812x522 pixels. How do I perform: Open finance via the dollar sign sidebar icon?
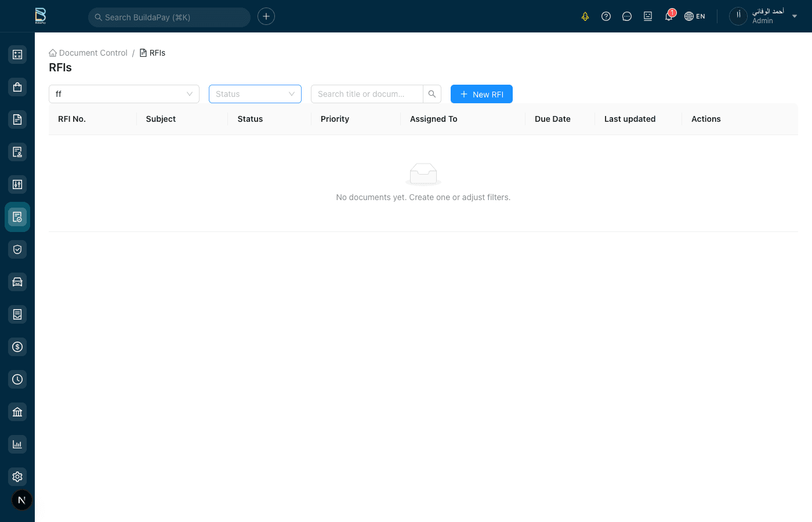[17, 346]
